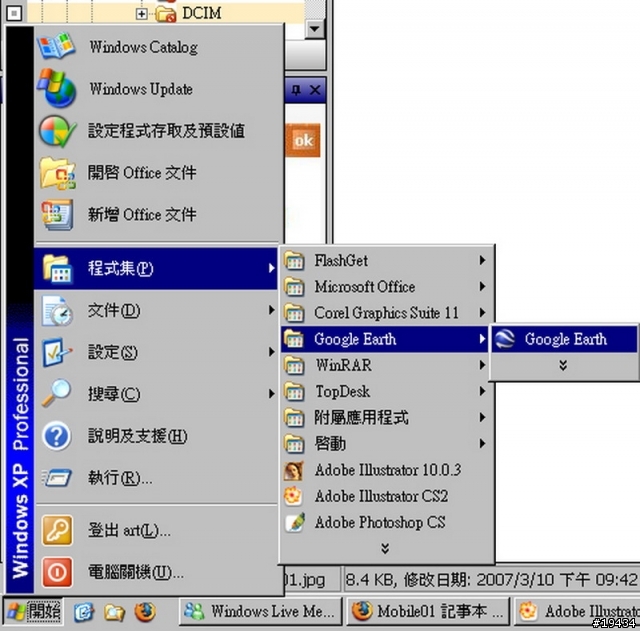Click the status bar file size and date
This screenshot has height=631, width=640.
491,580
